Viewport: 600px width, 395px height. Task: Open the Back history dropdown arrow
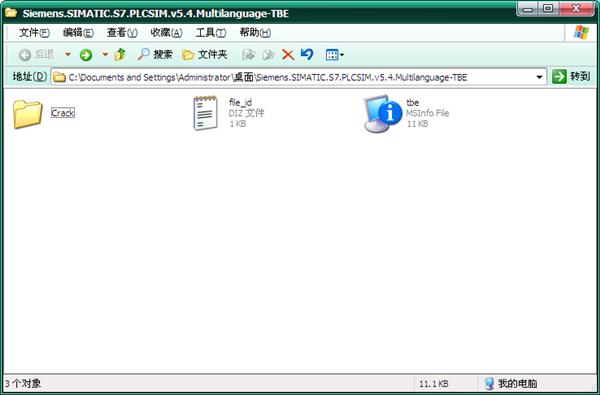pyautogui.click(x=68, y=55)
